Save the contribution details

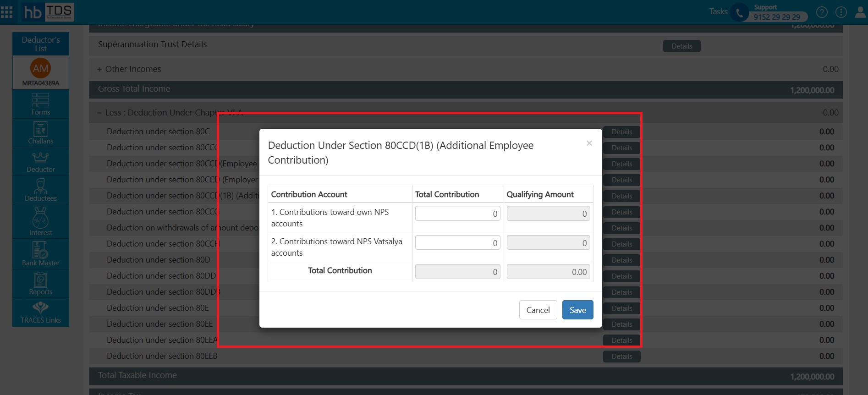(x=577, y=310)
